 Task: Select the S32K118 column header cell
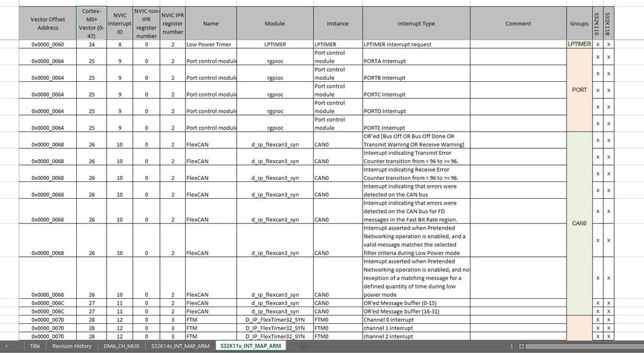pyautogui.click(x=609, y=23)
